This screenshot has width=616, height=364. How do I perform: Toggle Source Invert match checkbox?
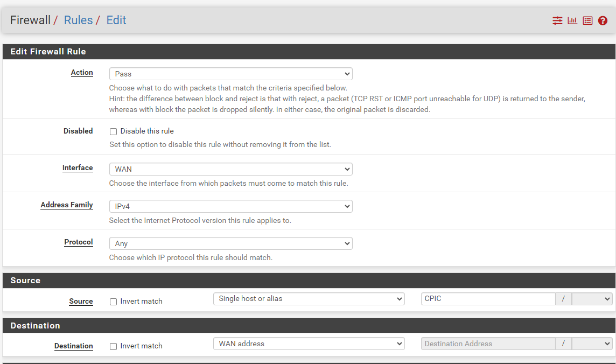(113, 302)
